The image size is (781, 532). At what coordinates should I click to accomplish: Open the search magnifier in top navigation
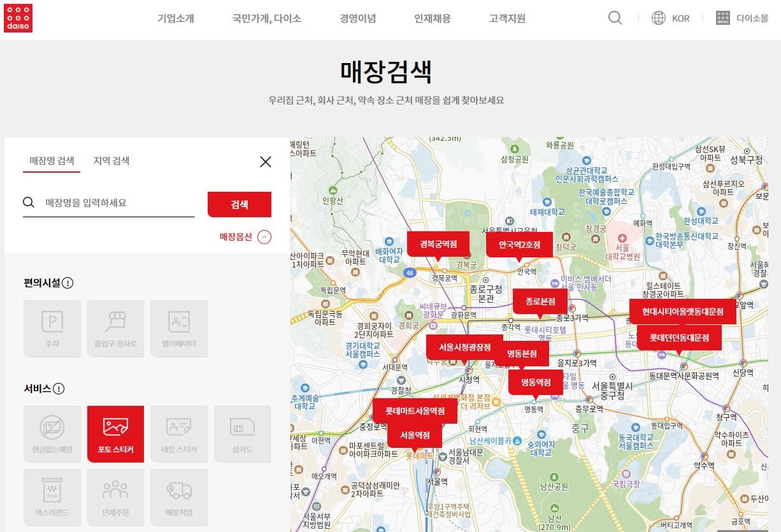(x=614, y=18)
